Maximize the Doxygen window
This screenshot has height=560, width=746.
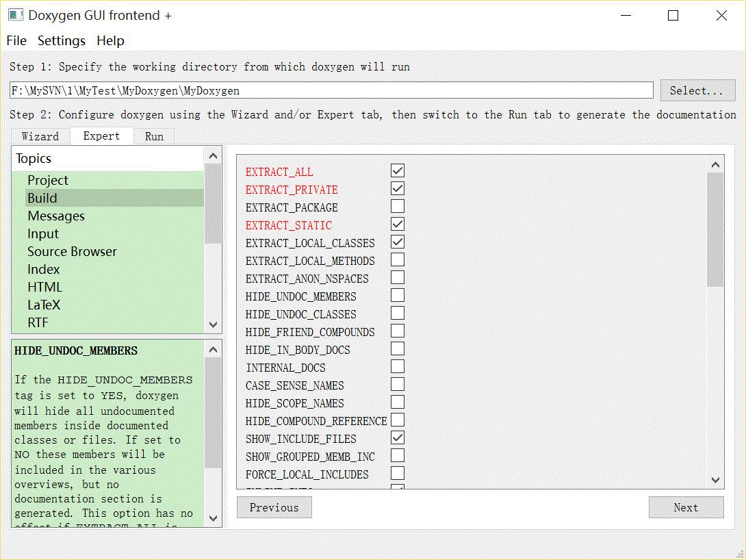click(673, 16)
